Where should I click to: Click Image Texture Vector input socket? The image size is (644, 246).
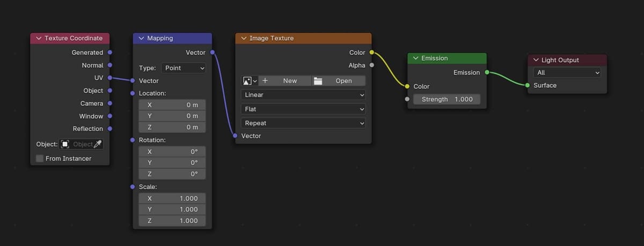click(x=236, y=136)
